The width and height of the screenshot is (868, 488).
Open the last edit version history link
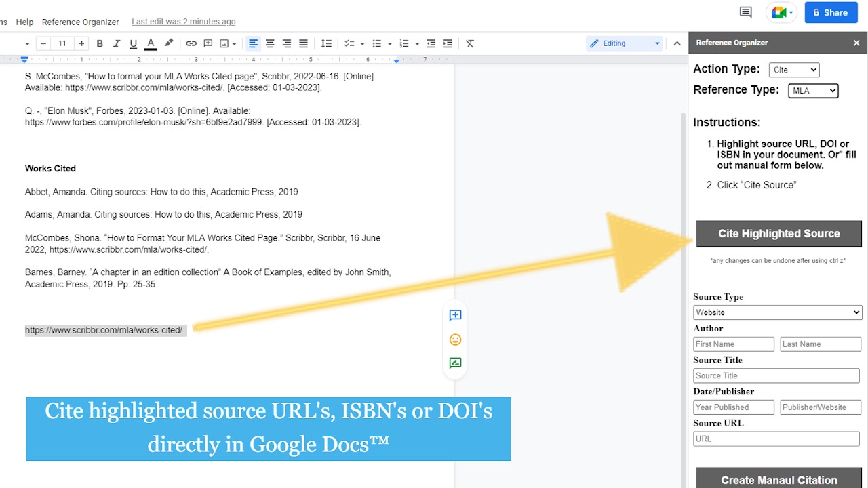tap(184, 22)
